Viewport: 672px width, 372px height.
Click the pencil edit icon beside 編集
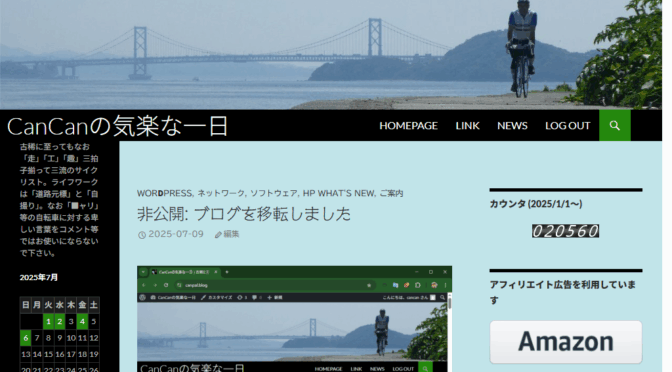tap(218, 235)
